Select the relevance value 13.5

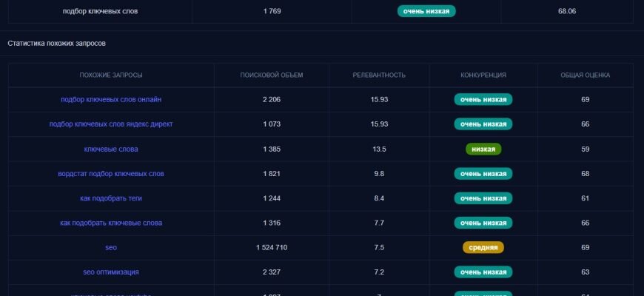379,149
